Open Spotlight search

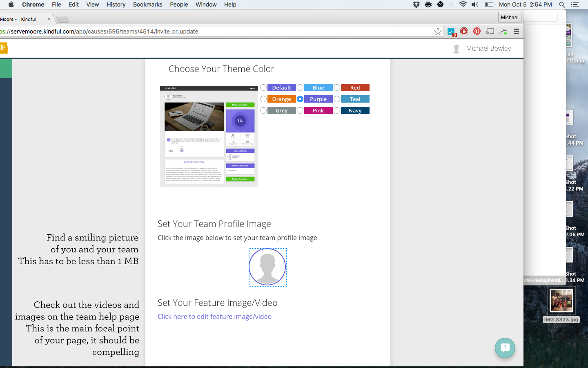562,4
